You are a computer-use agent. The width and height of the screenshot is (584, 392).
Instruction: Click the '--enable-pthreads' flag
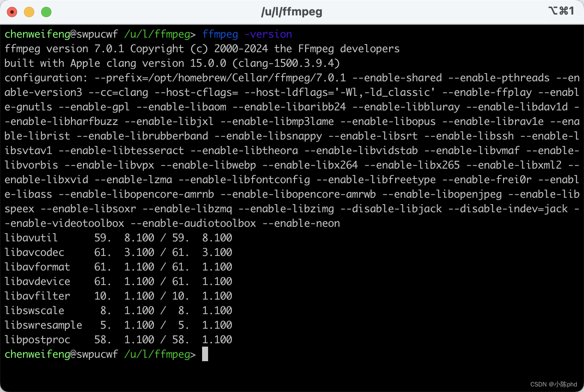[499, 78]
